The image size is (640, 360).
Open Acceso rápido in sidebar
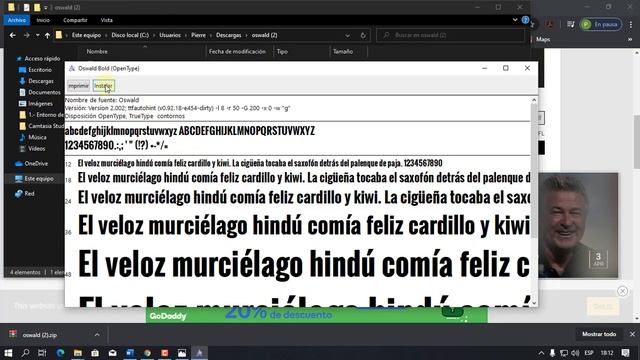tap(42, 59)
